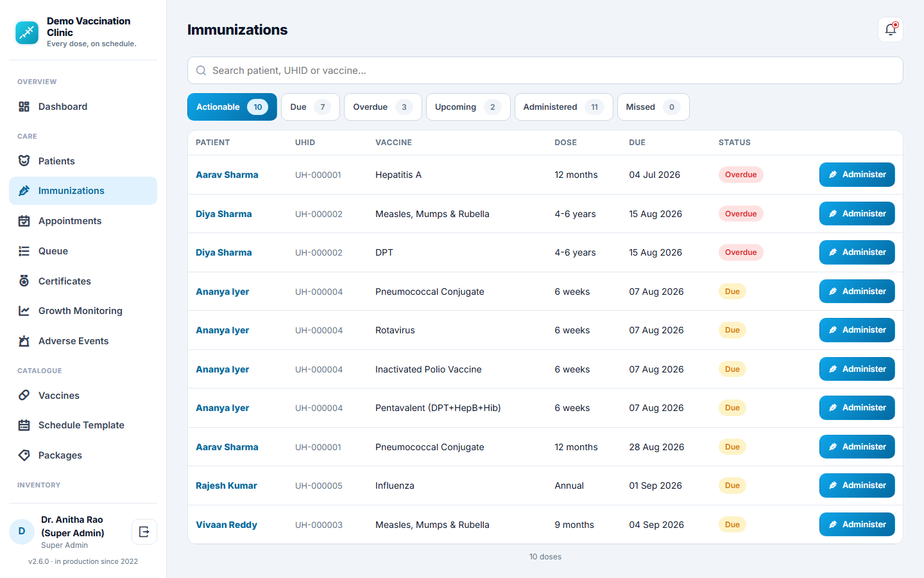View the Administered doses tab
Viewport: 924px width, 578px height.
pyautogui.click(x=563, y=107)
